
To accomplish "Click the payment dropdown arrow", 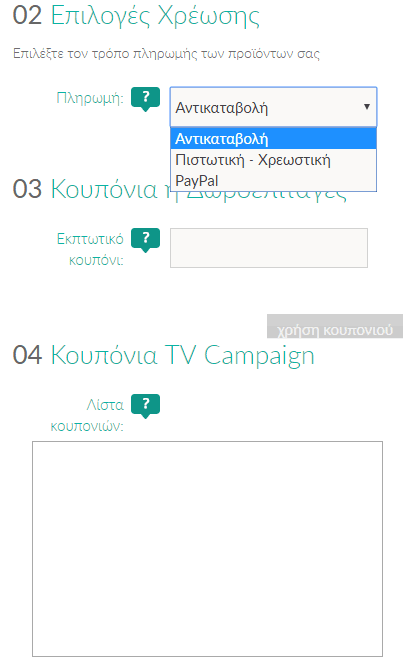I will point(366,107).
